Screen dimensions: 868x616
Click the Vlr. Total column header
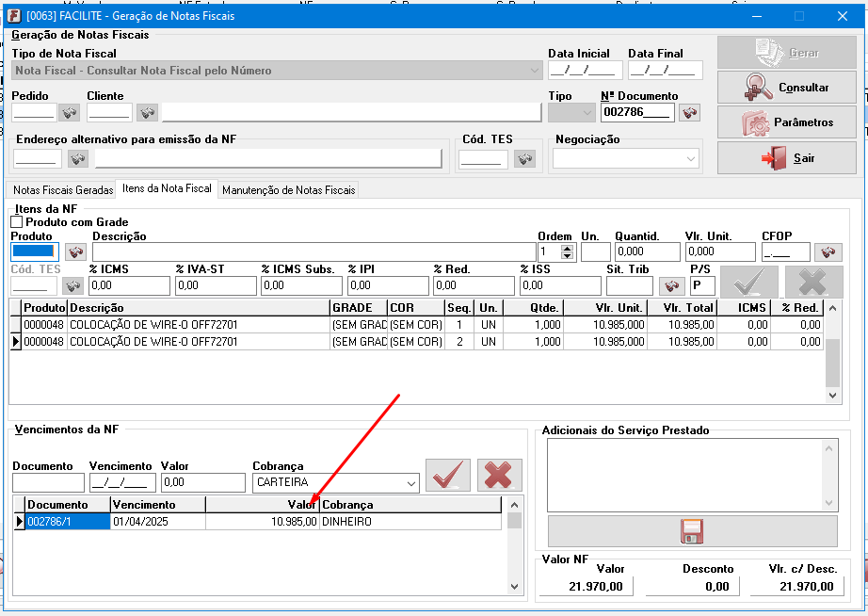coord(682,308)
